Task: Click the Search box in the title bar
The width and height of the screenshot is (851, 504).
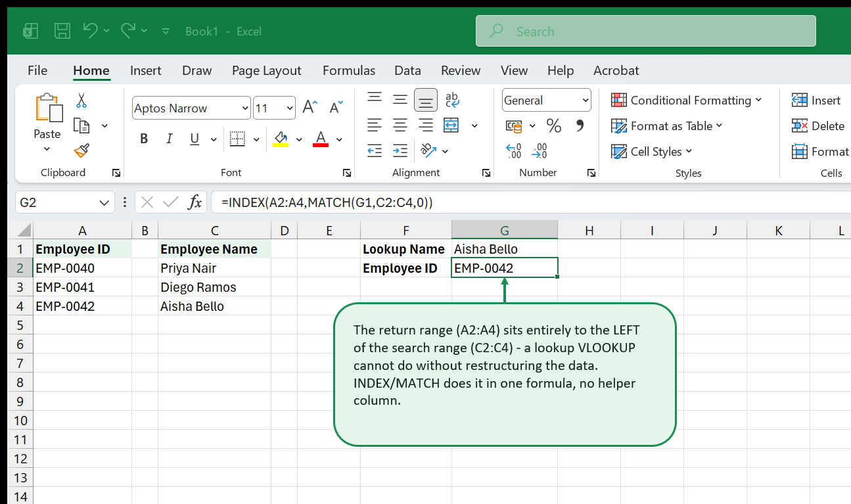Action: coord(645,31)
